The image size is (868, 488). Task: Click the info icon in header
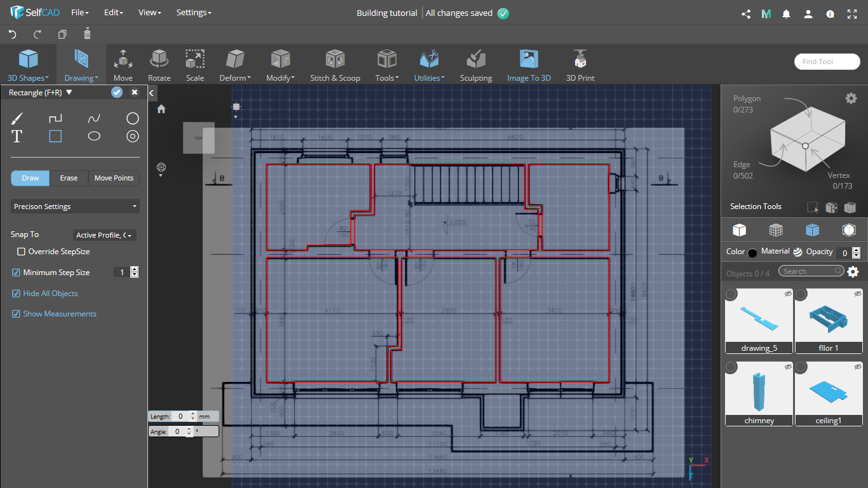click(x=830, y=13)
